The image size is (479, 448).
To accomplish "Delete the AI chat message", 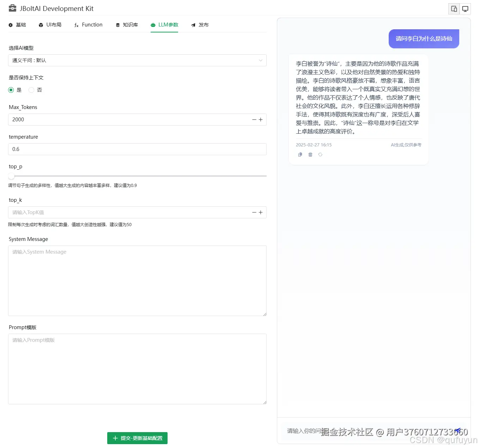I will tap(310, 155).
